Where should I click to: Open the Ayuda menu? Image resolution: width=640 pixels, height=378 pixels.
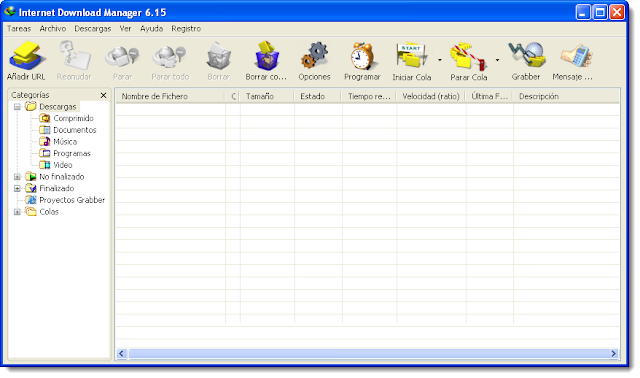click(x=151, y=29)
